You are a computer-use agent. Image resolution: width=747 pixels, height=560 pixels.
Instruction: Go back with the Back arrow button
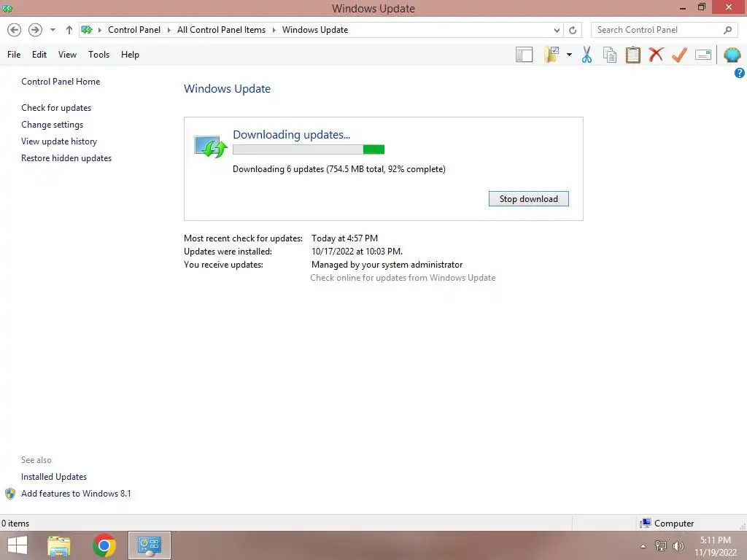pos(15,30)
